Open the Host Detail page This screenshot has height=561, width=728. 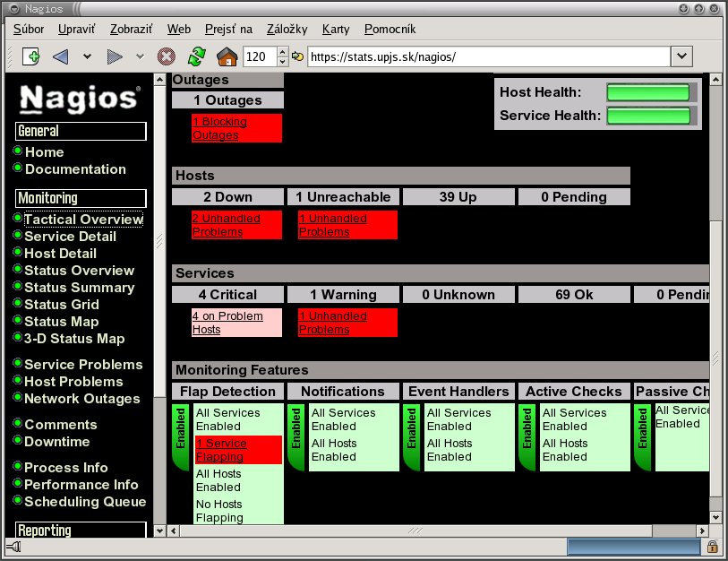(60, 254)
